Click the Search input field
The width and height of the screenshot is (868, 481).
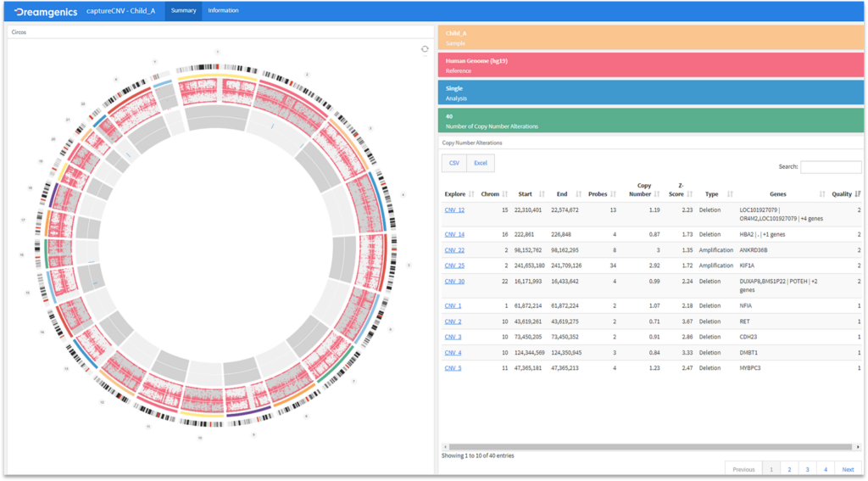[x=831, y=167]
